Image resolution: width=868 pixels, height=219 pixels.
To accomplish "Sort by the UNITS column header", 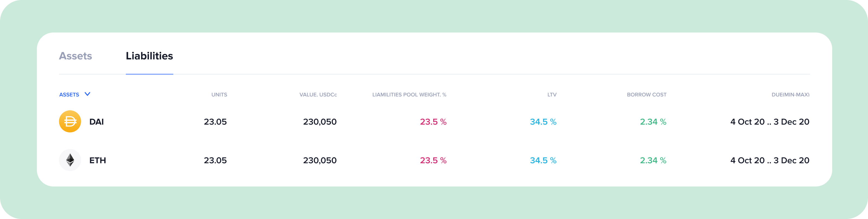I will (219, 95).
